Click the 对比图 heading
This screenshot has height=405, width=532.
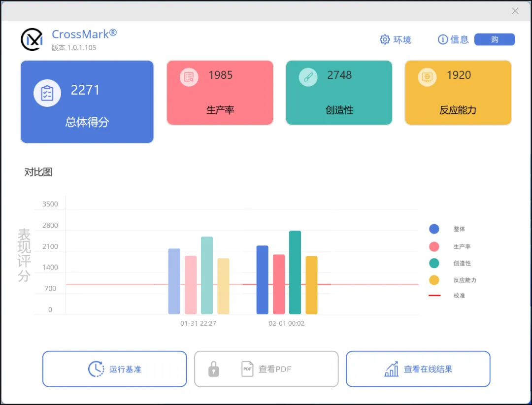click(38, 172)
